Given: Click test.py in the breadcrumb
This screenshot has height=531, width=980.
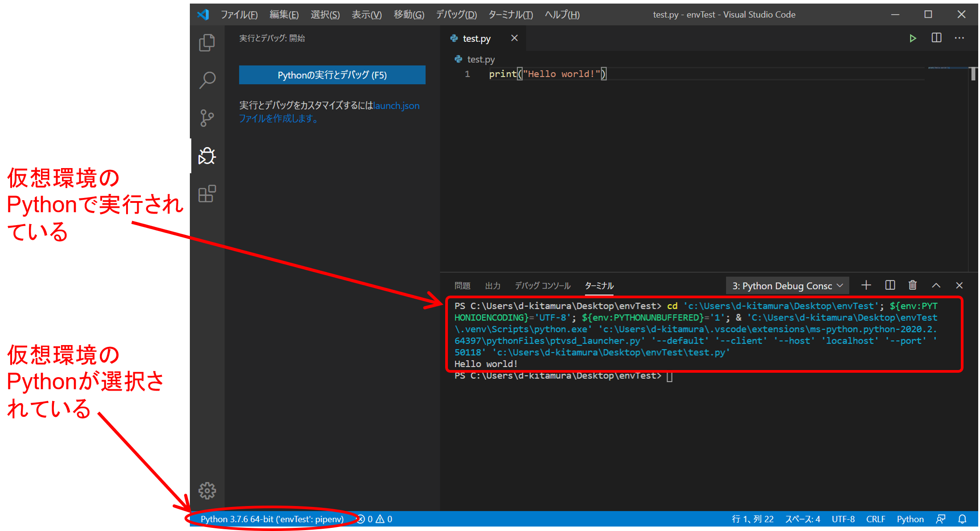Looking at the screenshot, I should 480,59.
